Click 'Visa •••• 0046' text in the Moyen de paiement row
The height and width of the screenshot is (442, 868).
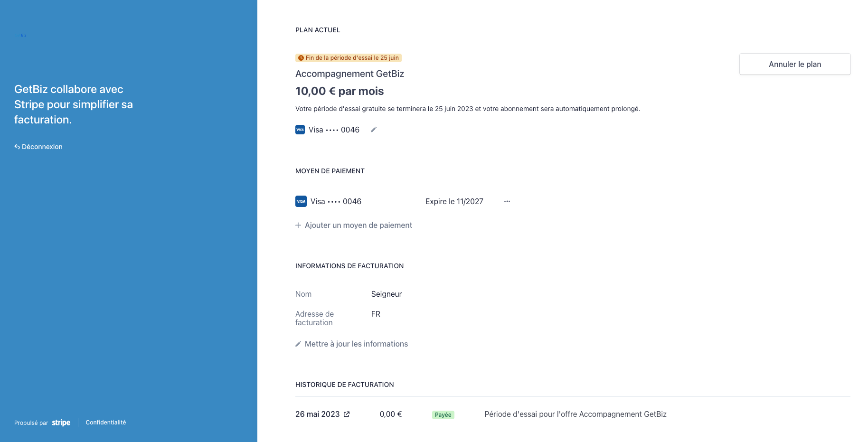click(x=336, y=201)
